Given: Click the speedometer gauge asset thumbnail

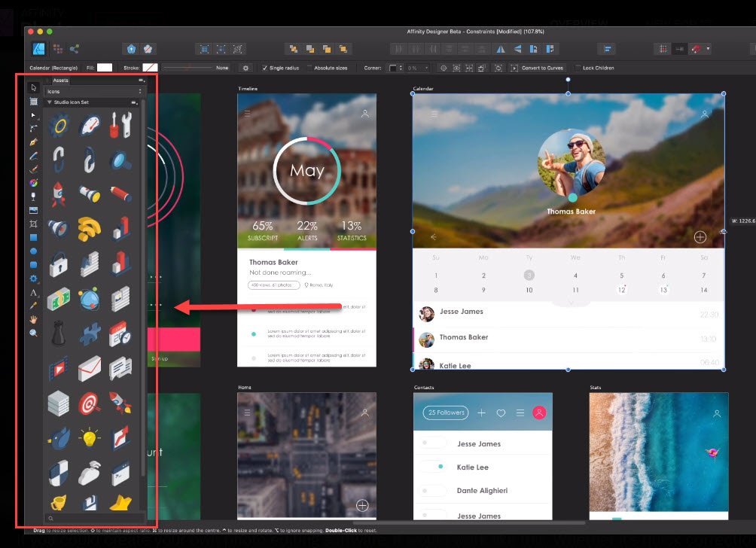Looking at the screenshot, I should [90, 125].
